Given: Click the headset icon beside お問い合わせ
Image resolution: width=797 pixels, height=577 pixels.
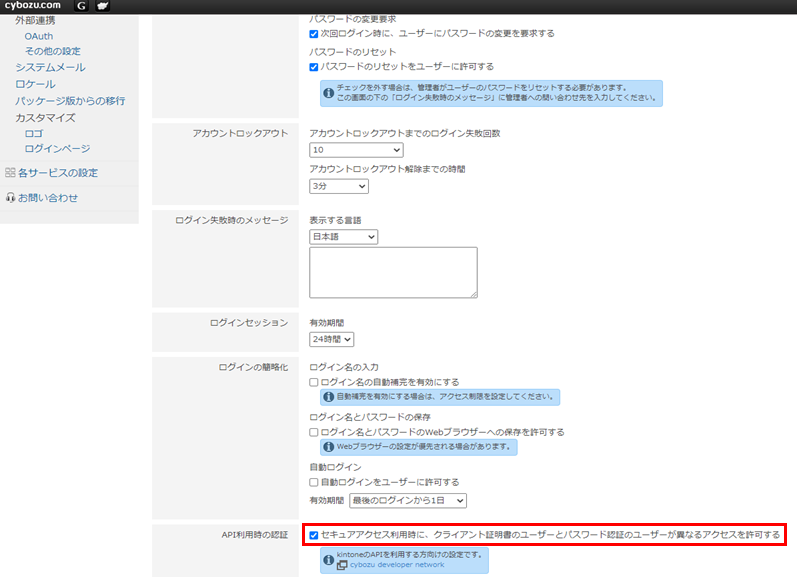Looking at the screenshot, I should point(10,198).
